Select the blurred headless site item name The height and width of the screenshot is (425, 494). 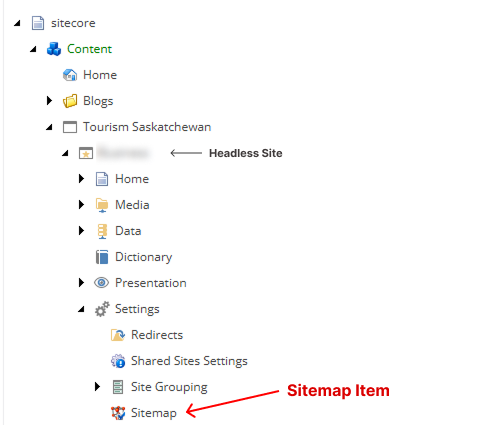coord(123,153)
